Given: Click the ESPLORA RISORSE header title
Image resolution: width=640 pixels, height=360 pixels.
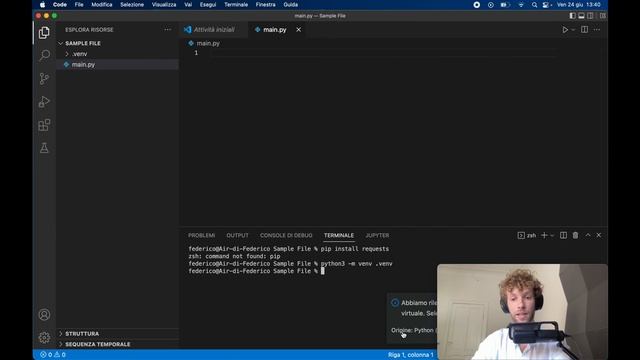Looking at the screenshot, I should pos(89,30).
